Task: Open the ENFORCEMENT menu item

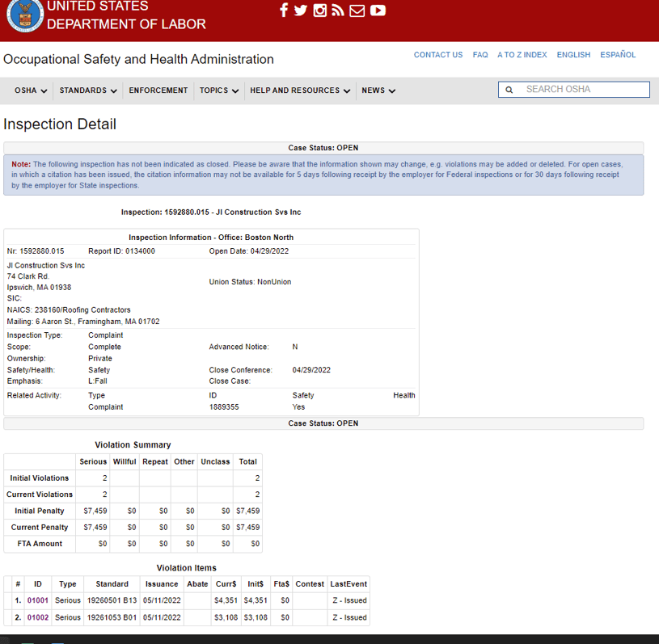Action: [x=158, y=90]
